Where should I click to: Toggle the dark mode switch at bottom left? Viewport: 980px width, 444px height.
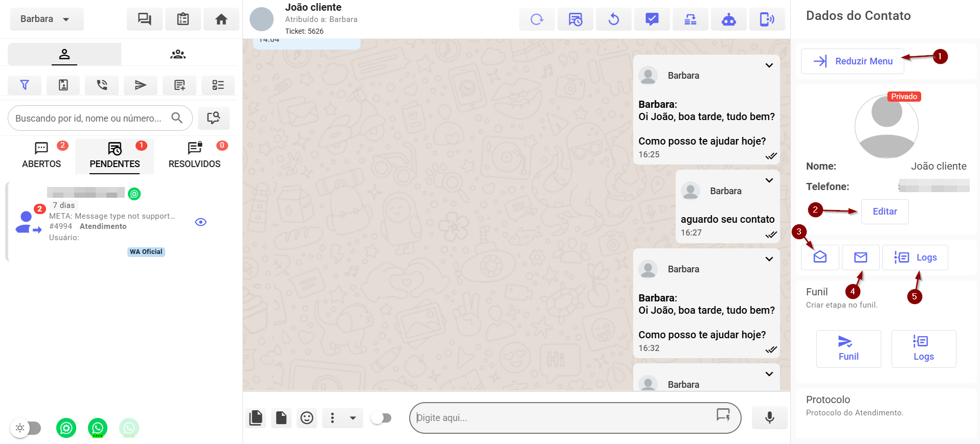(27, 428)
